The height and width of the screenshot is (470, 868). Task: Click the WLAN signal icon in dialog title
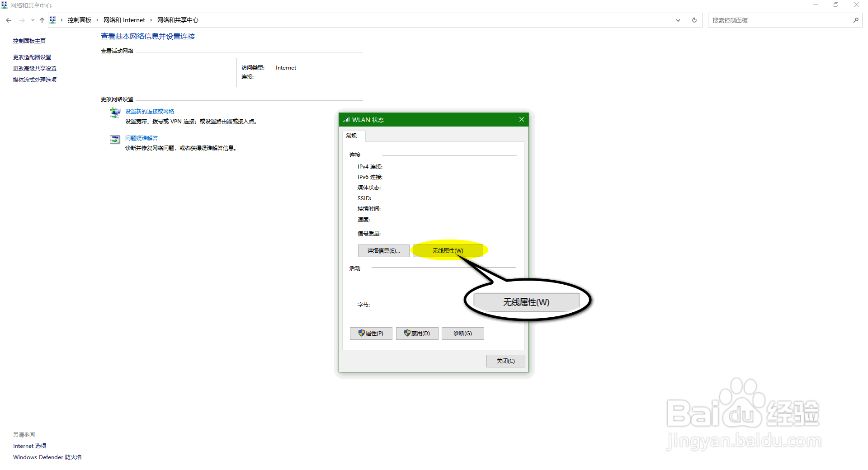coord(346,120)
